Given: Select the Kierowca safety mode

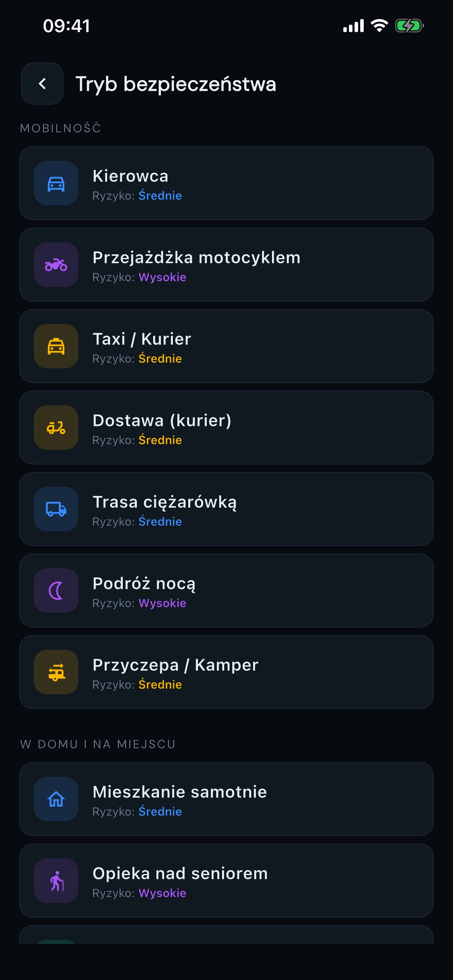Looking at the screenshot, I should (x=226, y=183).
